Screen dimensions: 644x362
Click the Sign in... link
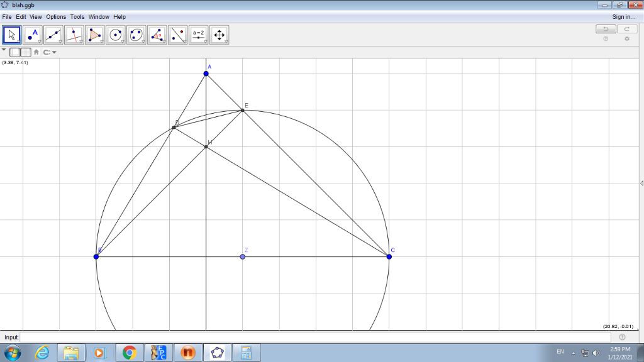click(623, 17)
